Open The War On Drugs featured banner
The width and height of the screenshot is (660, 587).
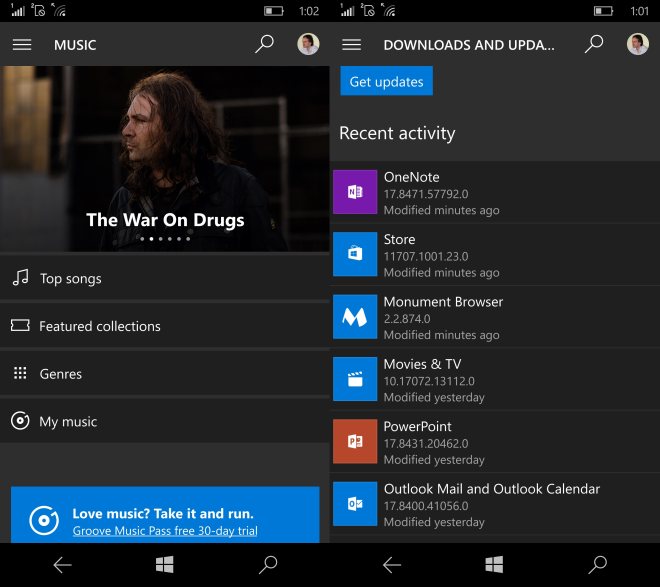(165, 159)
